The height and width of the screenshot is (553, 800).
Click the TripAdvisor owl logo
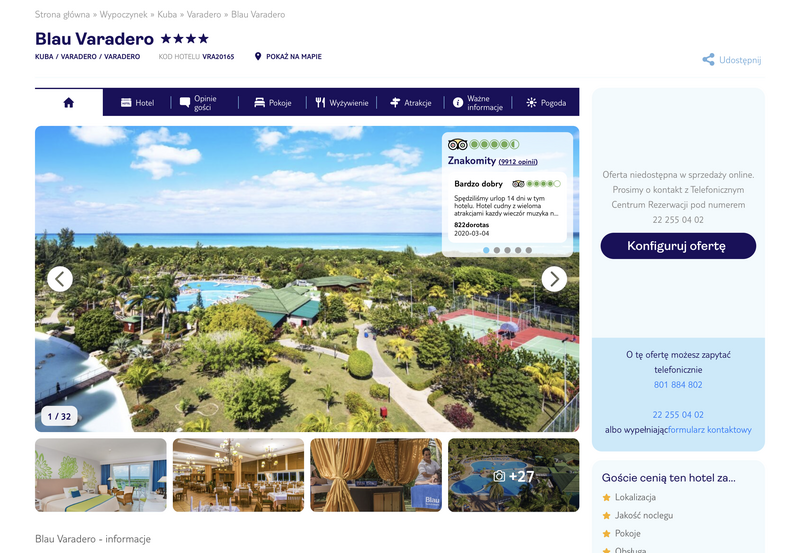[458, 144]
